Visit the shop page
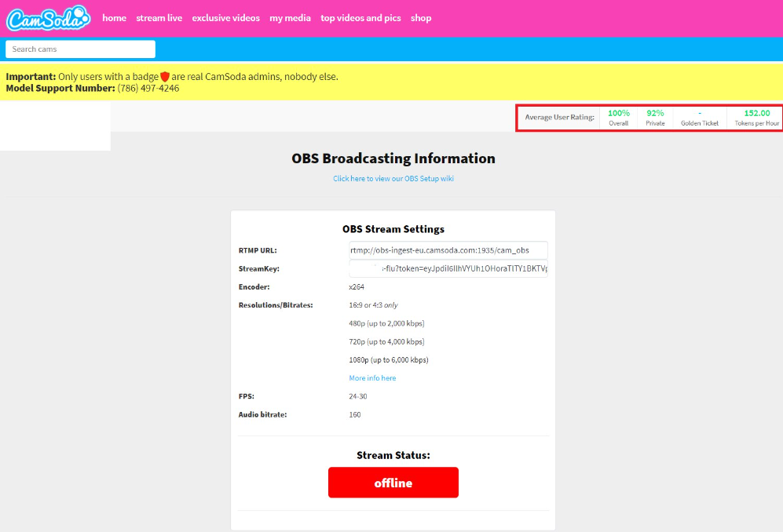 click(x=421, y=18)
